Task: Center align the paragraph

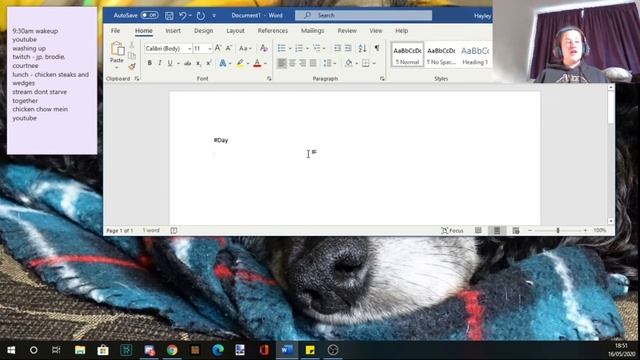Action: (292, 63)
